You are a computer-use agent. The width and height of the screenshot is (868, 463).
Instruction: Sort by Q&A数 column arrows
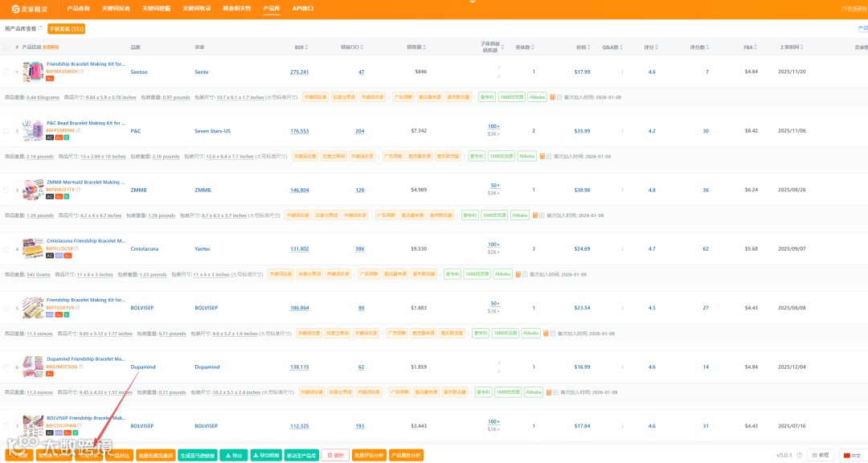[621, 47]
